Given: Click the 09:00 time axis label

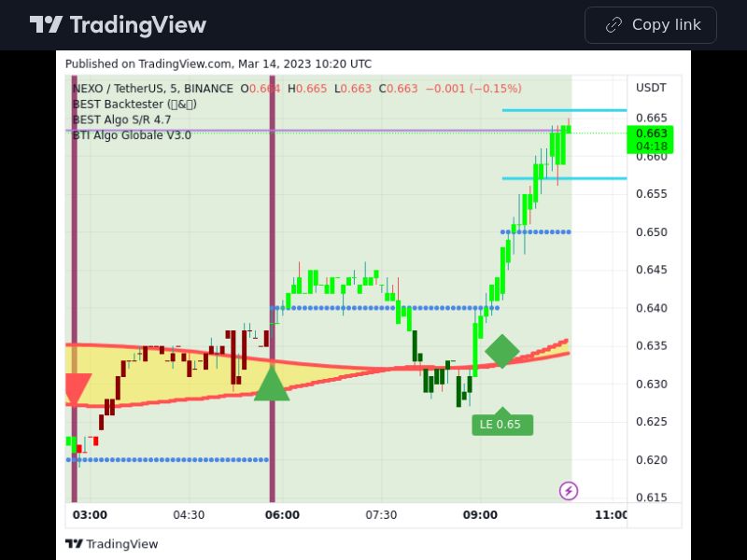Looking at the screenshot, I should (480, 515).
